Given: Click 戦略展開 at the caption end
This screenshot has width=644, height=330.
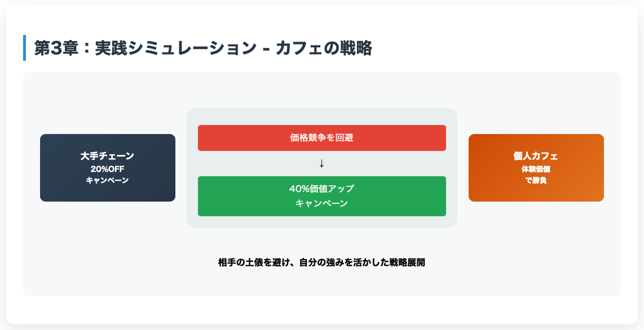Looking at the screenshot, I should coord(404,262).
